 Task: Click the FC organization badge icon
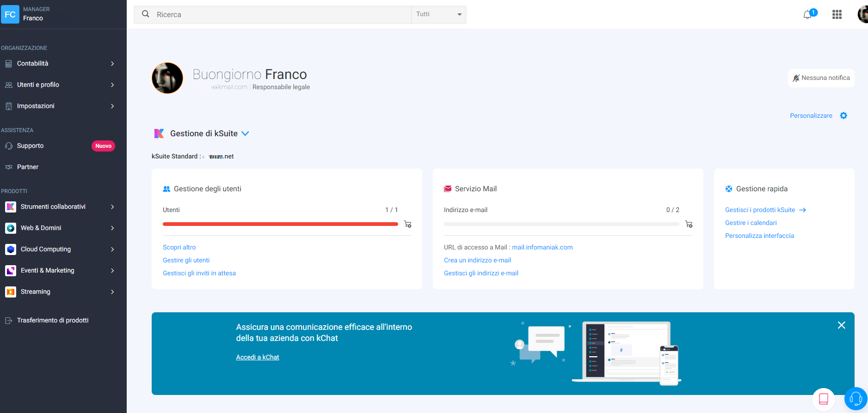pos(10,14)
